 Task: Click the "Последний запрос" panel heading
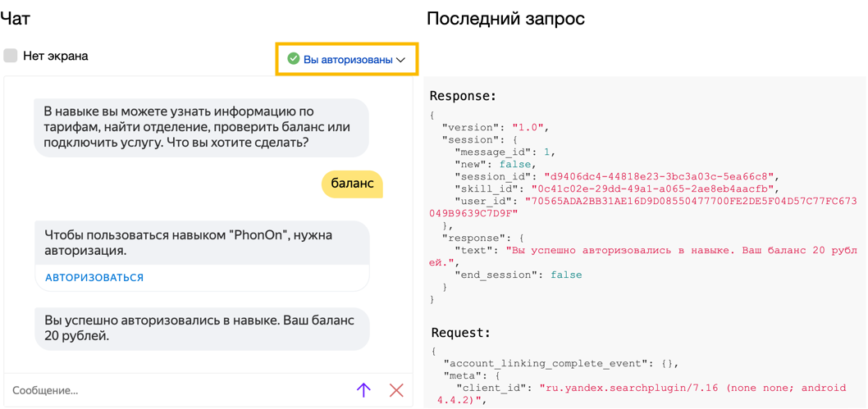coord(505,18)
